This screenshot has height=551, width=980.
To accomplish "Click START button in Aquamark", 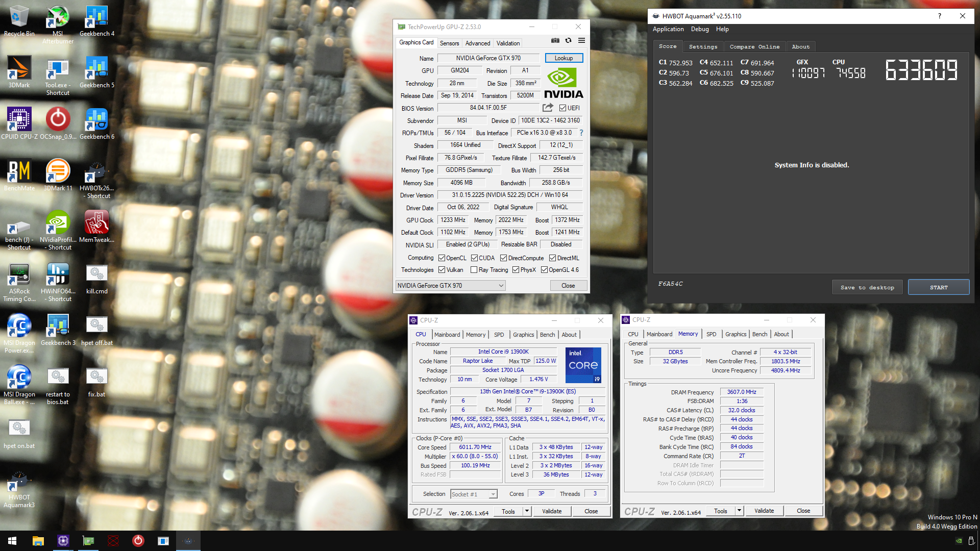I will 938,287.
